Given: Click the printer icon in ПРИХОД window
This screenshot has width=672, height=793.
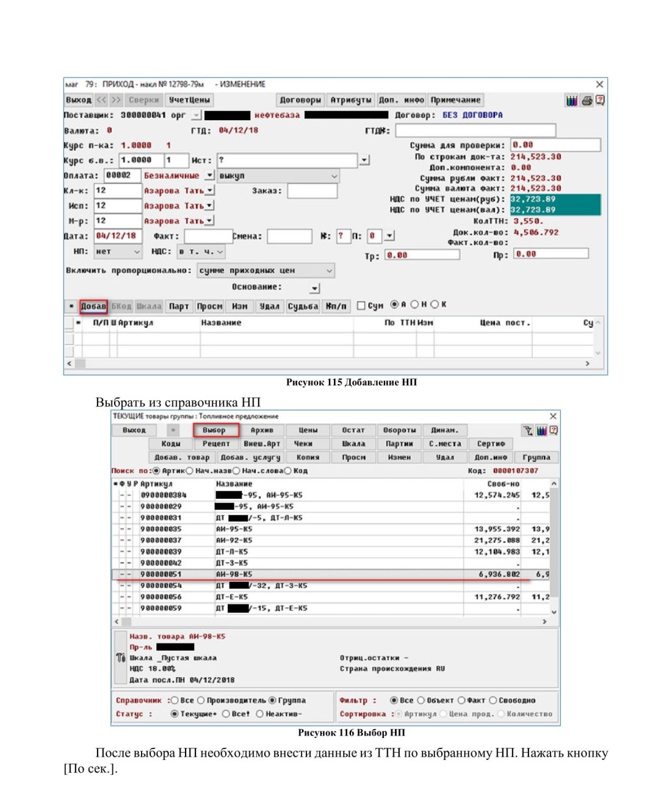Looking at the screenshot, I should [587, 101].
